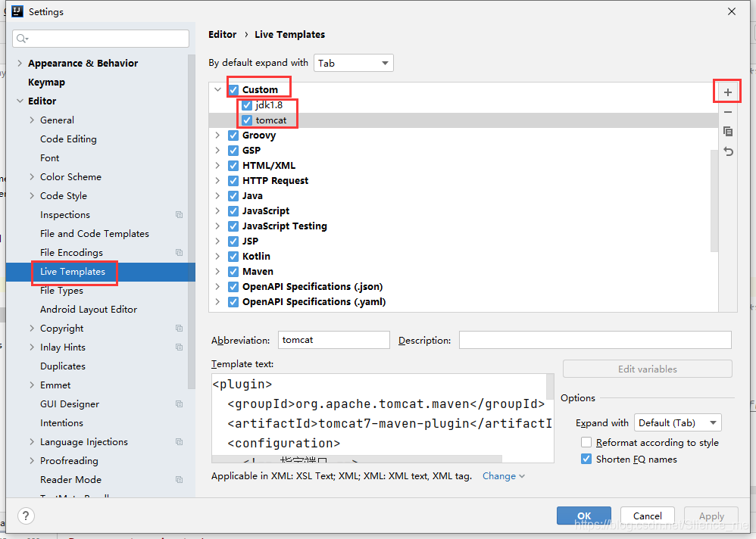
Task: Click the project-level icon beside Inlay Hints
Action: click(179, 347)
